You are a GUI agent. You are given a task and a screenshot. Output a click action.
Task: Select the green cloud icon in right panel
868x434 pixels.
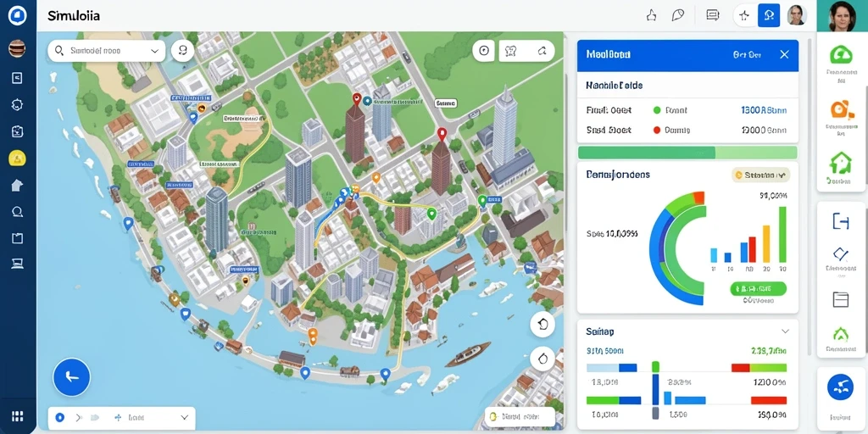[x=841, y=55]
